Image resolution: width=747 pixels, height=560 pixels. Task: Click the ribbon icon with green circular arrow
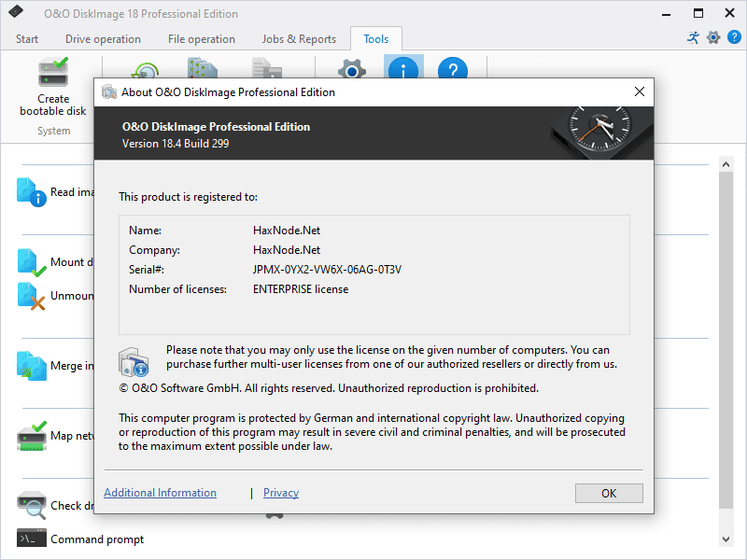145,71
